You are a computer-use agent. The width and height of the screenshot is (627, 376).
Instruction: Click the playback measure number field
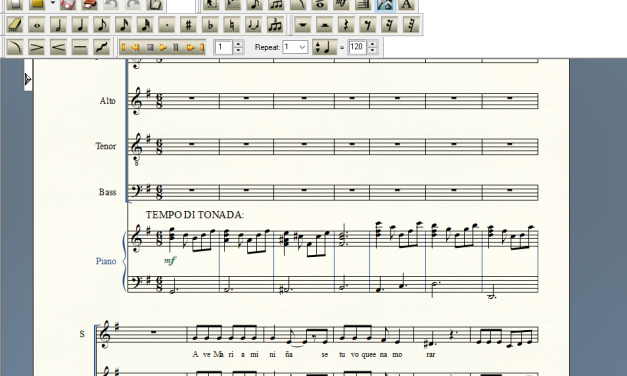[x=224, y=47]
